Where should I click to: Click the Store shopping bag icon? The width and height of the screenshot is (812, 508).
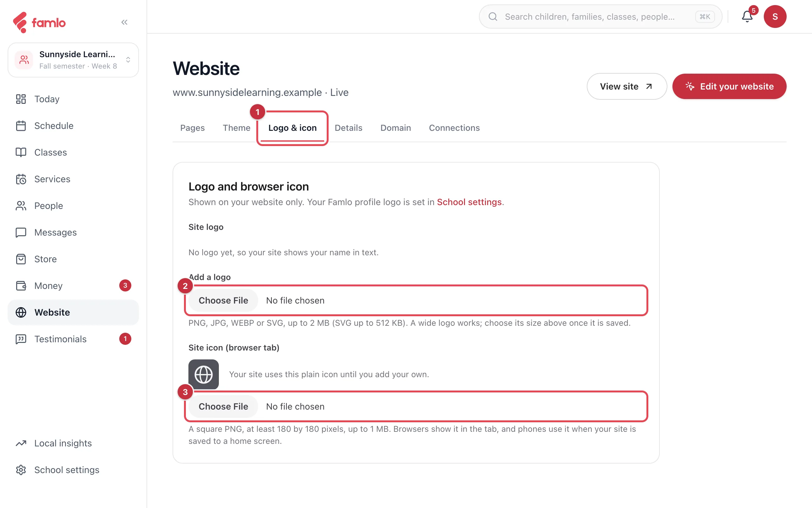click(21, 259)
